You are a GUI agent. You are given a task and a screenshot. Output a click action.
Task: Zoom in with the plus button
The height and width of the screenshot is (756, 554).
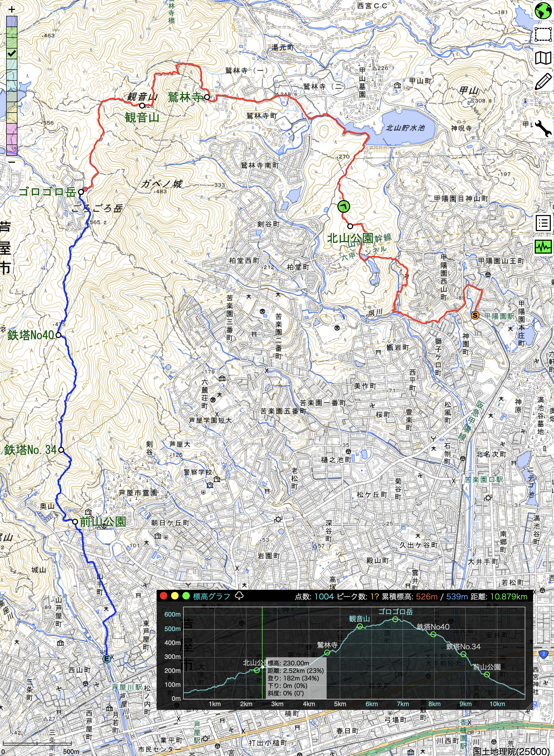click(12, 9)
